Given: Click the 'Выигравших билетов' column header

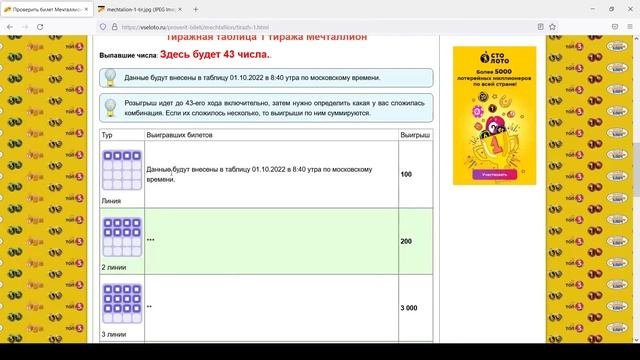Looking at the screenshot, I should coord(179,135).
